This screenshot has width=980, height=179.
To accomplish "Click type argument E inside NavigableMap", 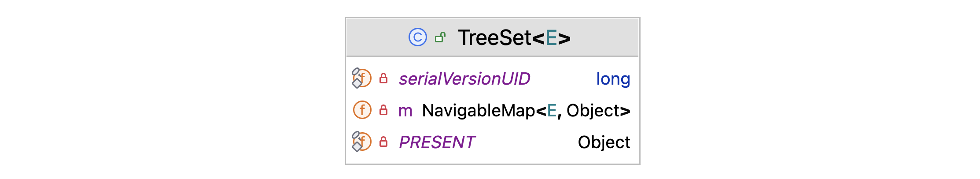I will coord(552,111).
